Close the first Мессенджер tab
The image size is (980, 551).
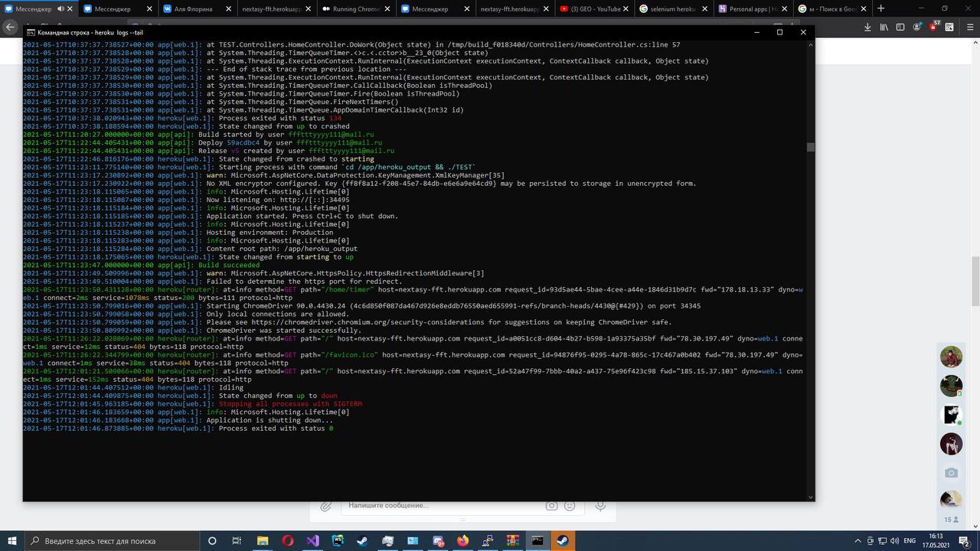click(x=69, y=8)
